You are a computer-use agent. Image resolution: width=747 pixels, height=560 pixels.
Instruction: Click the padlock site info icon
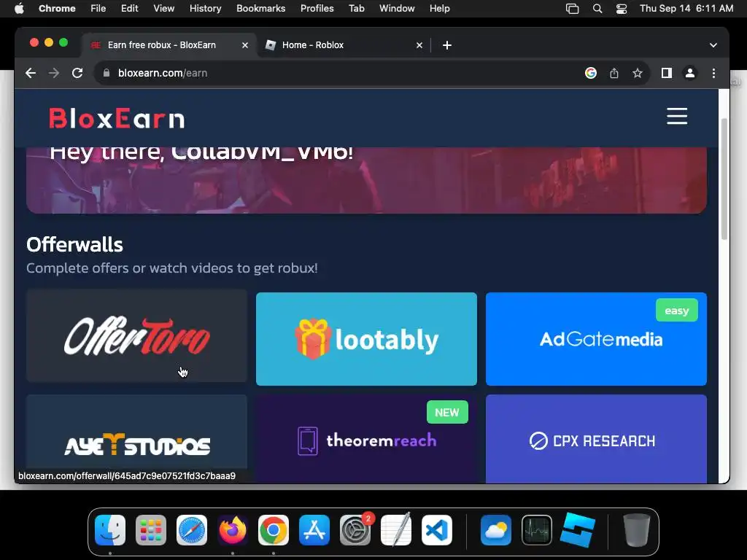(107, 73)
